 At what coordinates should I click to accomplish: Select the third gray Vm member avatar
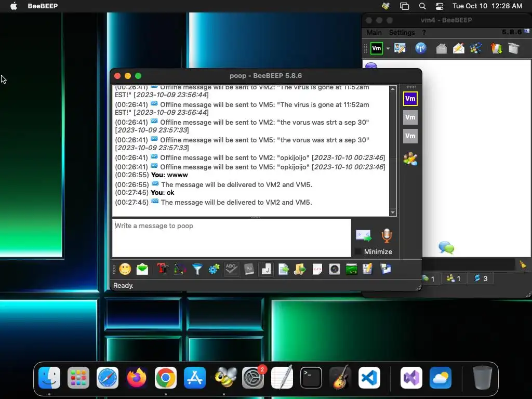[410, 136]
